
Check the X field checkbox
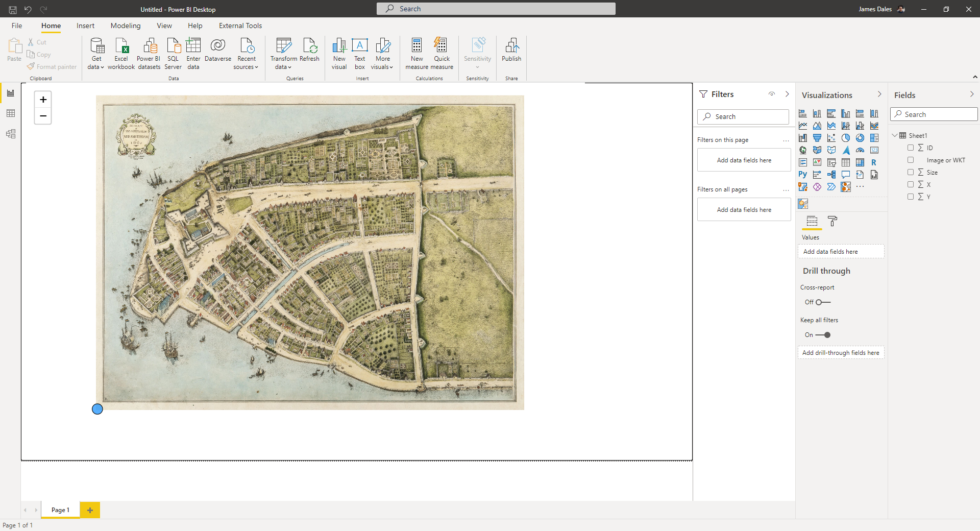(911, 184)
